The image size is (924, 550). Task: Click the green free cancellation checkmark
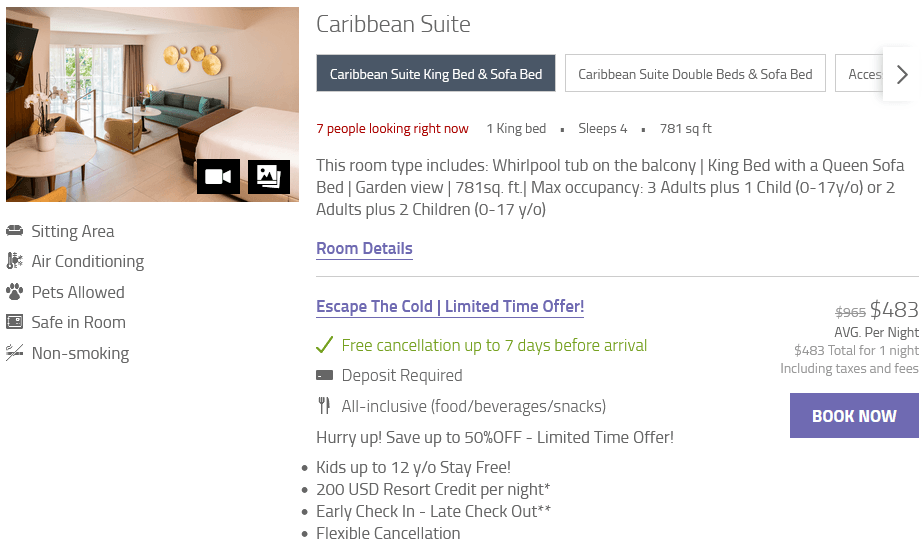324,345
